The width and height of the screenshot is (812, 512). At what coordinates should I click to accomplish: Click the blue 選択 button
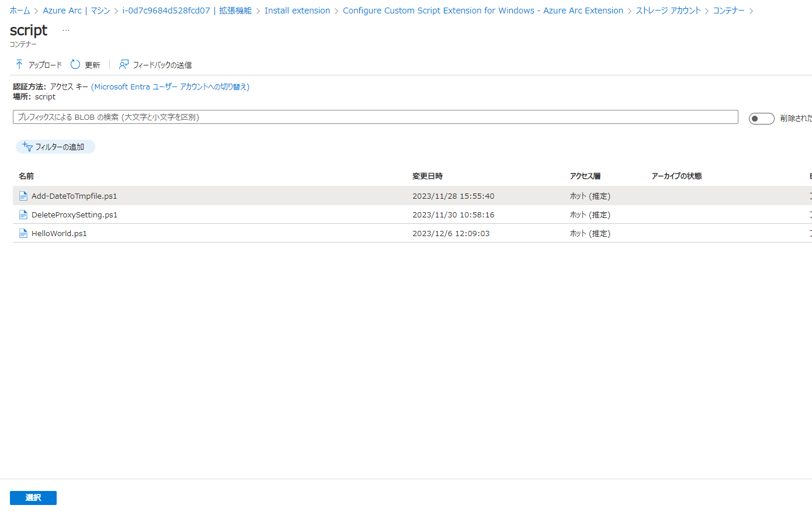click(x=33, y=497)
